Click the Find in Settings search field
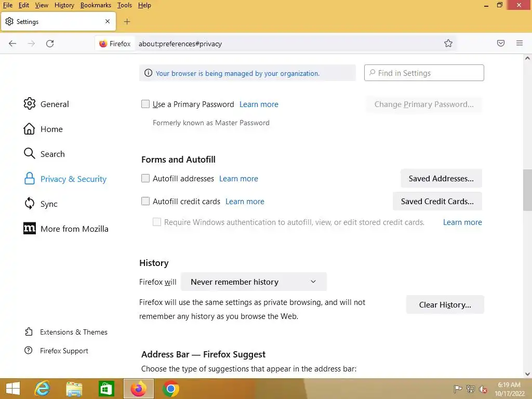The height and width of the screenshot is (399, 532). click(x=424, y=73)
